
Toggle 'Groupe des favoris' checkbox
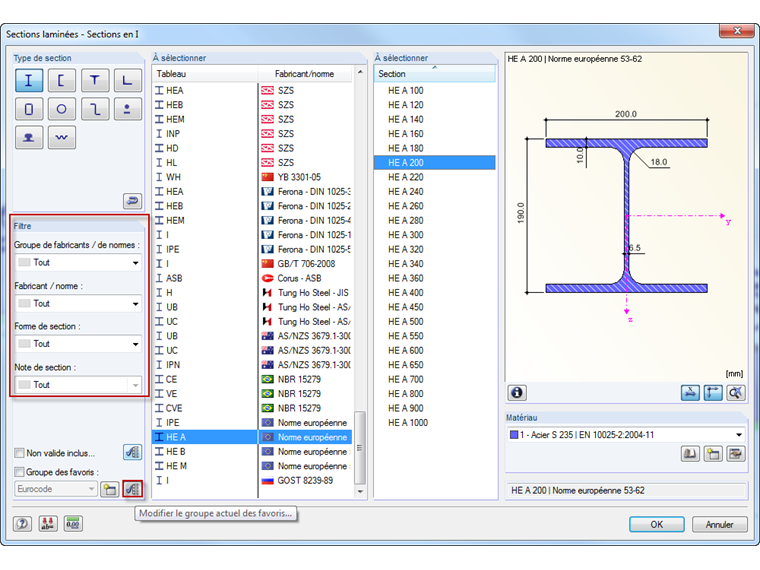pos(19,472)
